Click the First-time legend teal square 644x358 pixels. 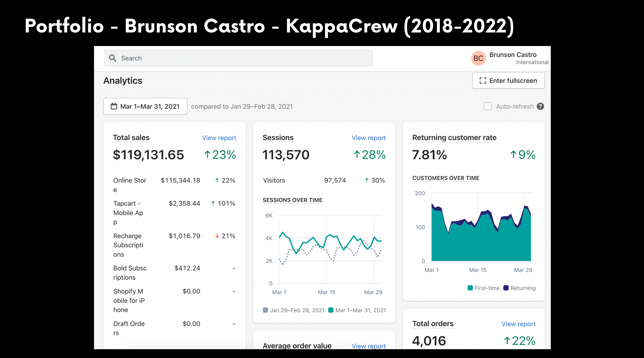[470, 288]
